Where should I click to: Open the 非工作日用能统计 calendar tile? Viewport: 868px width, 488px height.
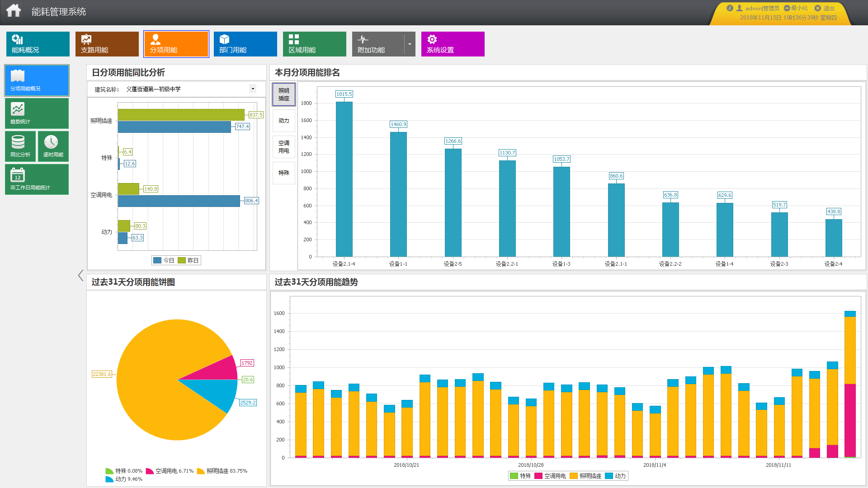pos(37,179)
